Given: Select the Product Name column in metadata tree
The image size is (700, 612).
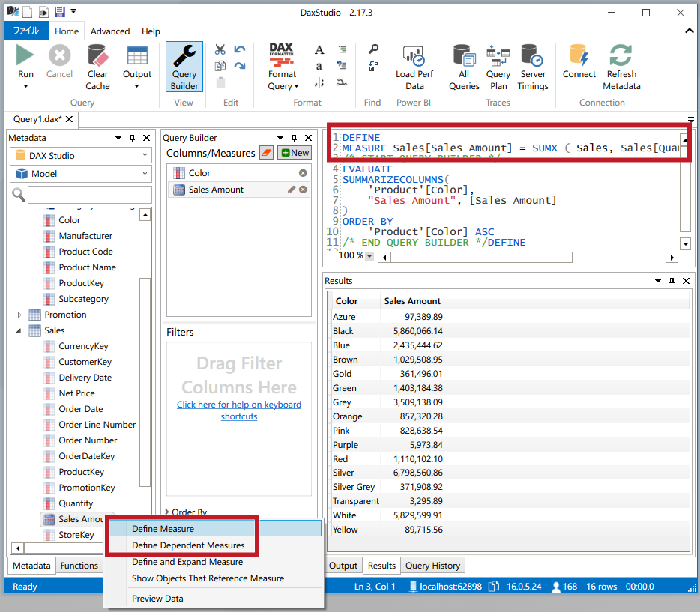Looking at the screenshot, I should tap(87, 267).
